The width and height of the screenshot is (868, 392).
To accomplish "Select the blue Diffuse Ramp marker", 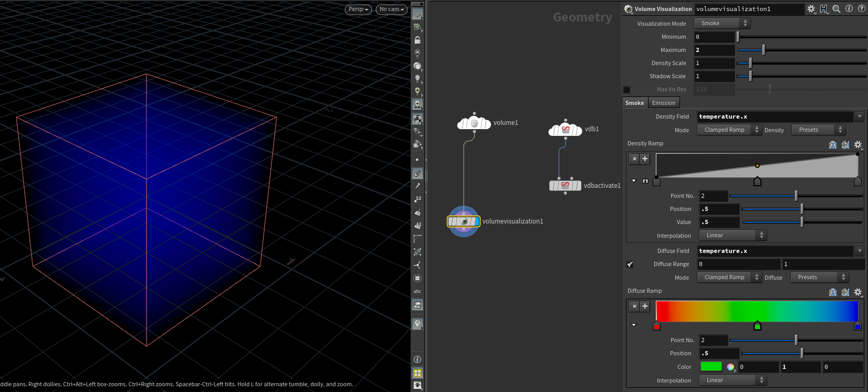I will click(x=857, y=326).
